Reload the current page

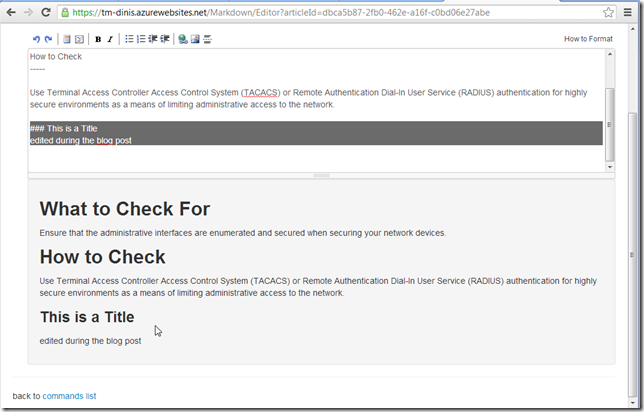[46, 12]
